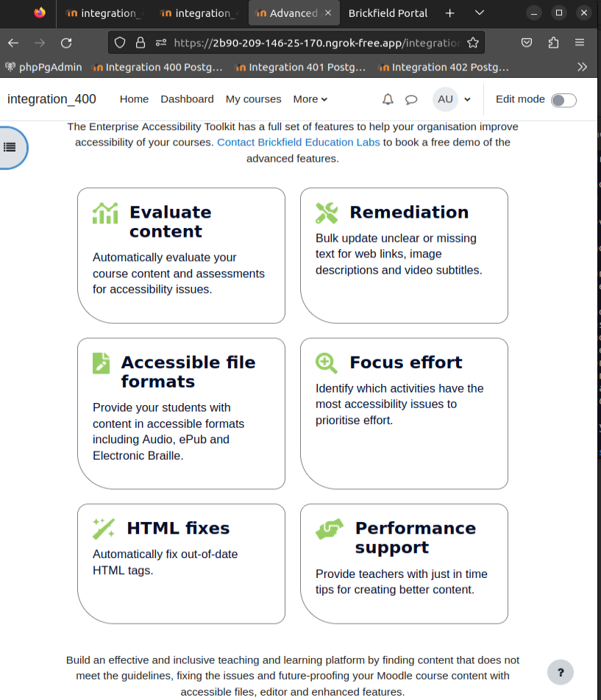Screen dimensions: 601x700
Task: Open the site permissions icon in address bar
Action: click(x=161, y=43)
